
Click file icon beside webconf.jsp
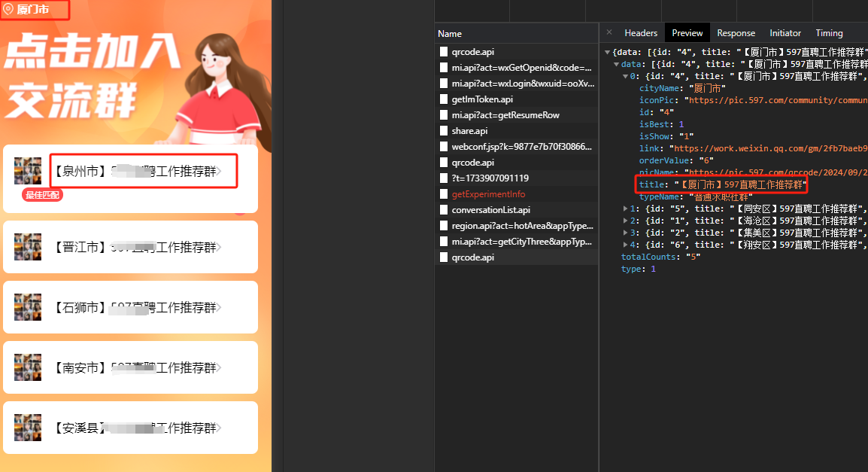(x=444, y=146)
